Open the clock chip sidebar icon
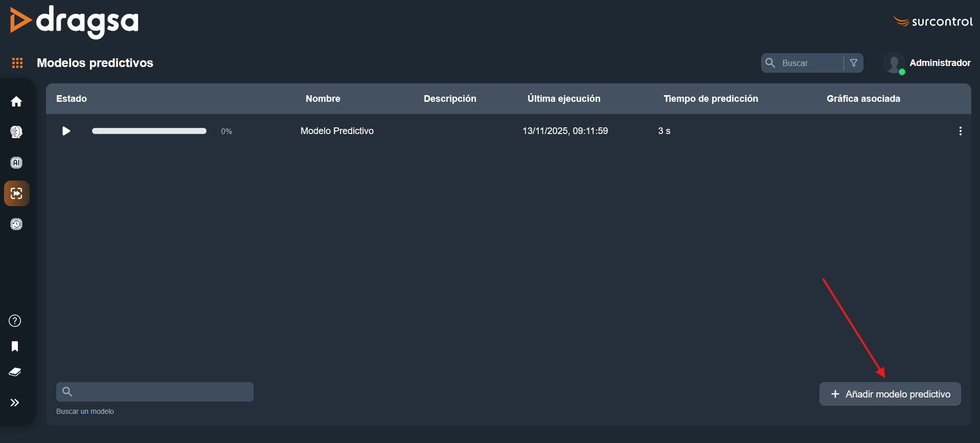Image resolution: width=980 pixels, height=443 pixels. pyautogui.click(x=16, y=224)
